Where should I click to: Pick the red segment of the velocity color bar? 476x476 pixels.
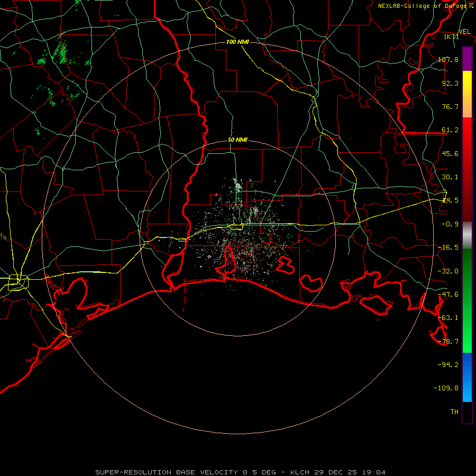coord(467,169)
